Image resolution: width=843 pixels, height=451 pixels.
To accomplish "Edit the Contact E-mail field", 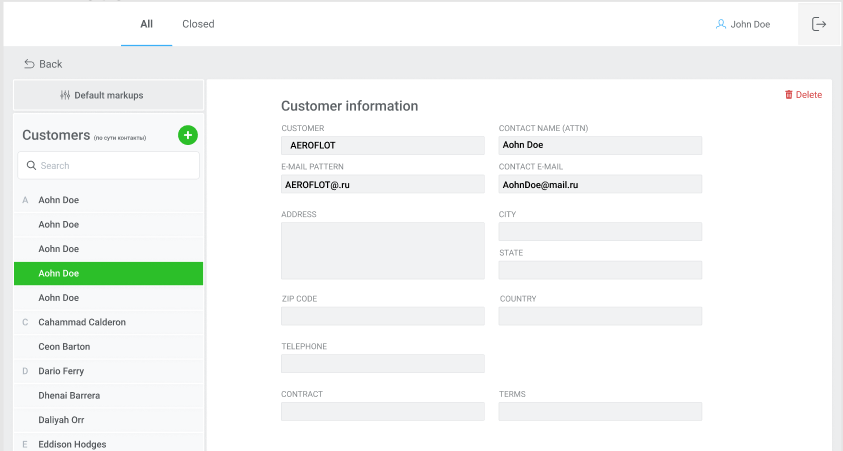I will [600, 184].
